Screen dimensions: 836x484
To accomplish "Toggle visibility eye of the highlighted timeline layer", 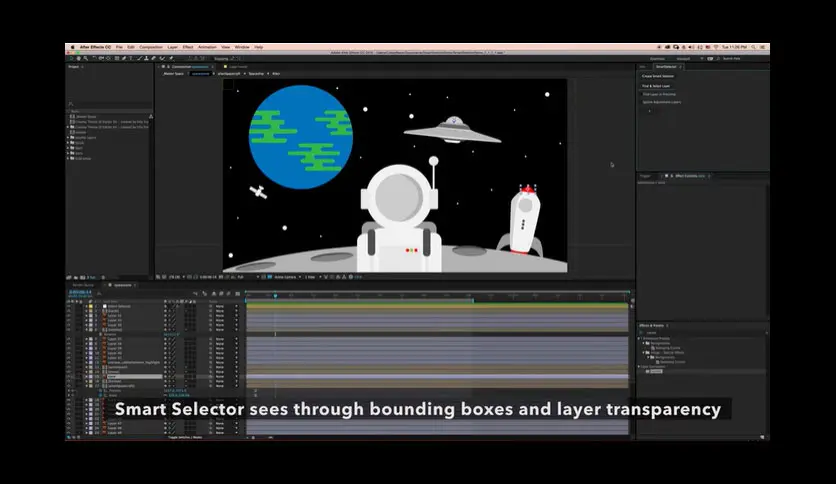I will (x=68, y=376).
